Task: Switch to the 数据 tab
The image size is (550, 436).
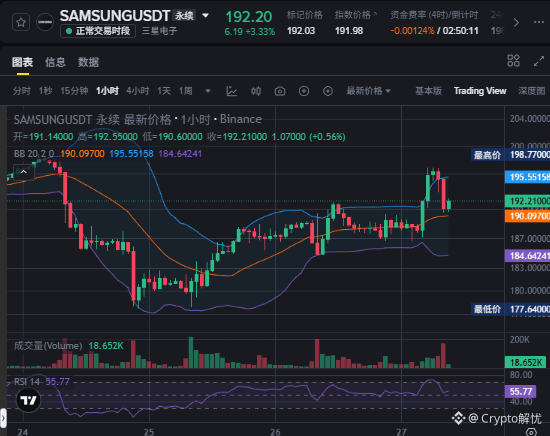Action: click(x=88, y=62)
